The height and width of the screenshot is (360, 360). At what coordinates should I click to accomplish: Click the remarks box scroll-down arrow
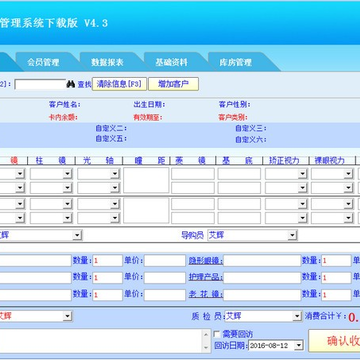click(x=207, y=347)
